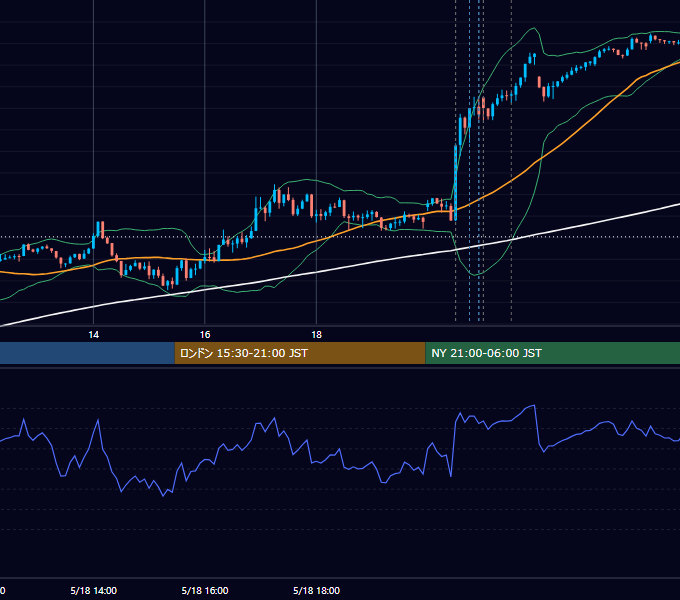Click the '14' time axis label
Viewport: 680px width, 600px height.
tap(93, 335)
